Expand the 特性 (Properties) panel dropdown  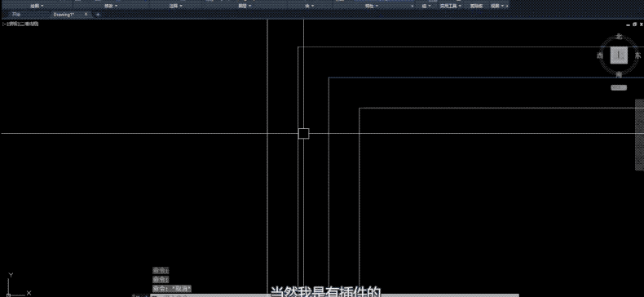(x=372, y=6)
